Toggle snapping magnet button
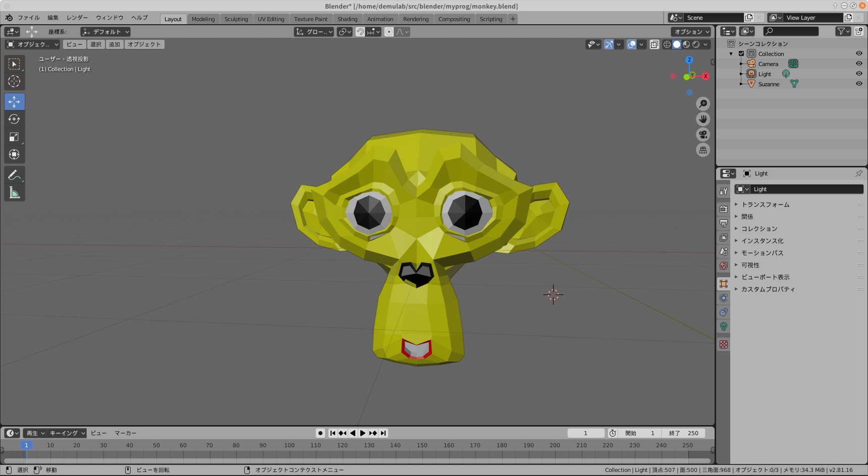Viewport: 868px width, 476px height. point(360,32)
